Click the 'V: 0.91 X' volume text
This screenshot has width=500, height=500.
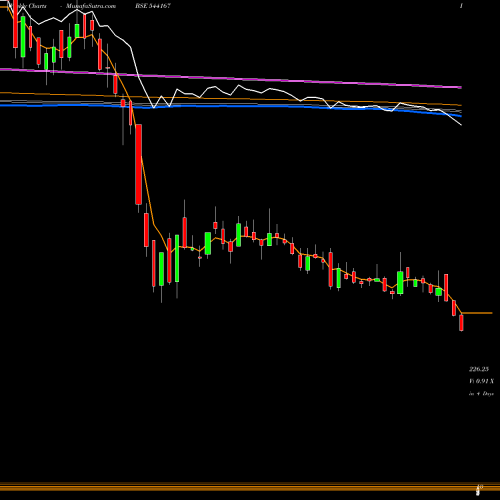tap(482, 381)
